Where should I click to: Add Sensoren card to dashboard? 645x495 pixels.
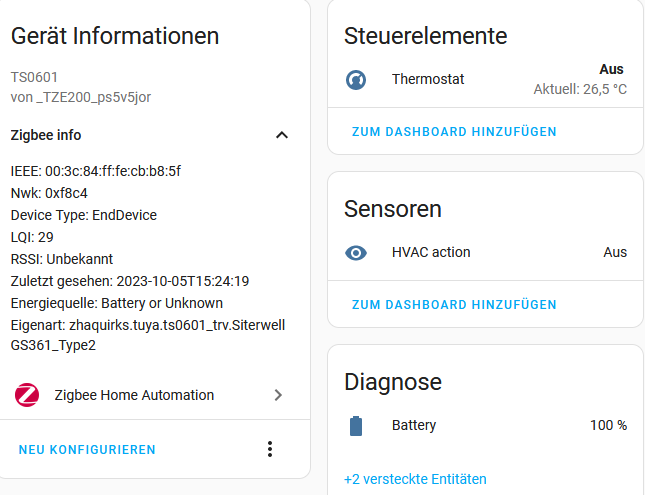click(454, 304)
